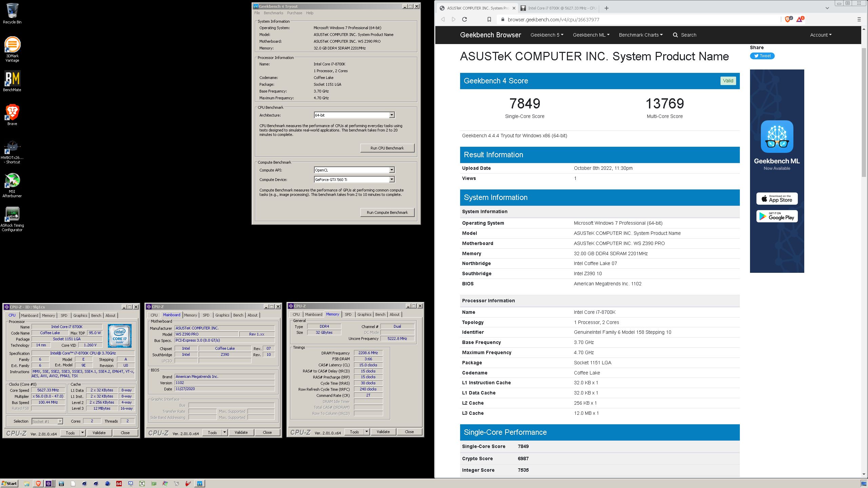Click the Show Desktop button in the taskbar corner
This screenshot has height=488, width=868.
coord(864,484)
